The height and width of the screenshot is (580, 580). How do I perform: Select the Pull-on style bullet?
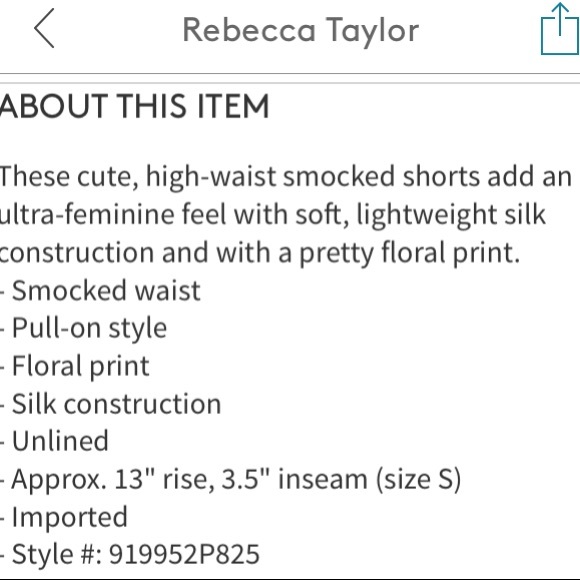tap(84, 328)
